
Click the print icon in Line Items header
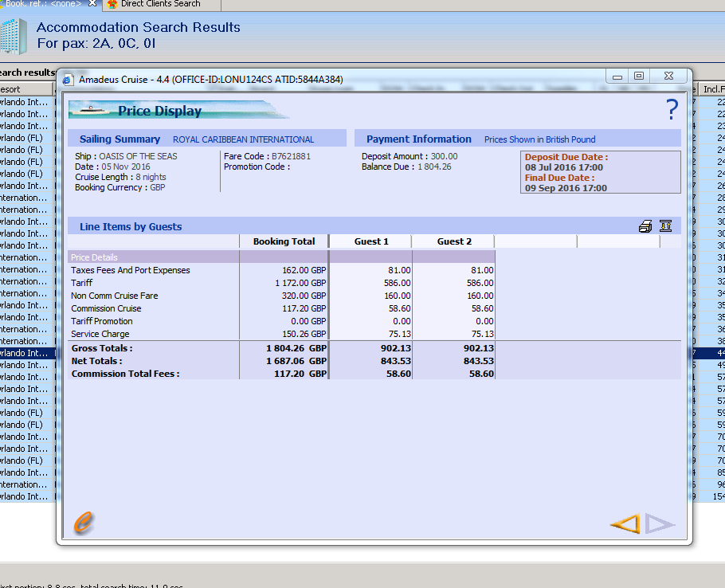[x=645, y=226]
